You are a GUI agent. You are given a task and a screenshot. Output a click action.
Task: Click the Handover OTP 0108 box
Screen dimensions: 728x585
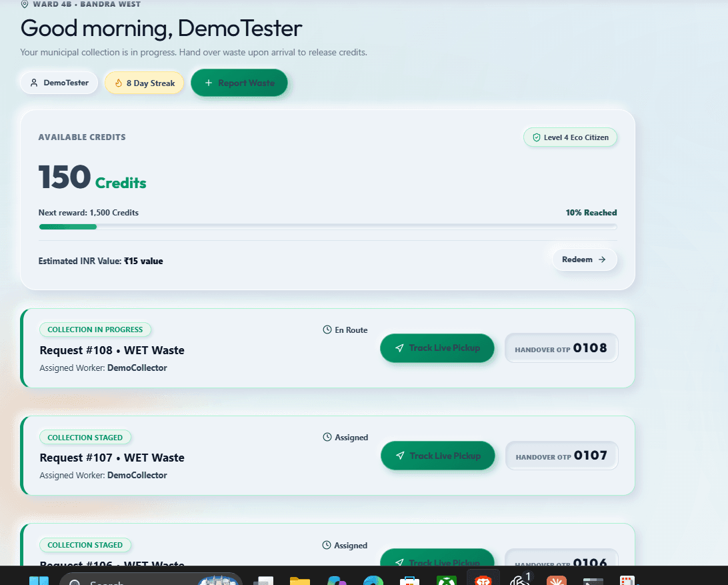pyautogui.click(x=561, y=348)
